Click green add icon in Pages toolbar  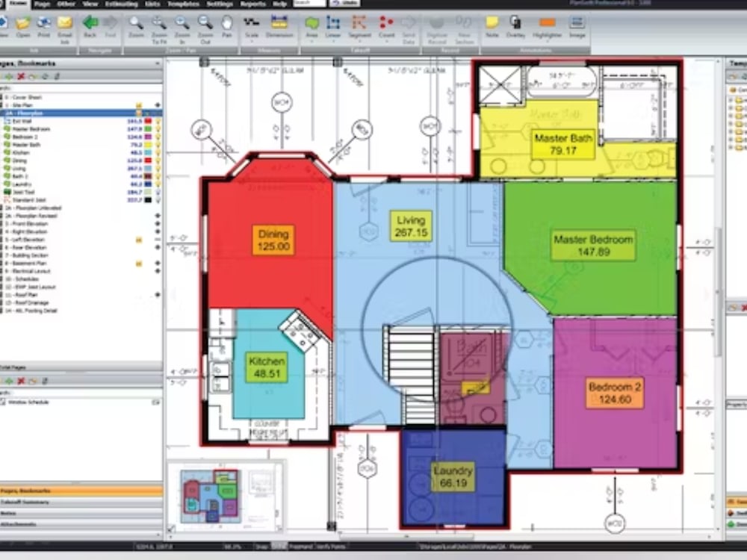(x=10, y=76)
